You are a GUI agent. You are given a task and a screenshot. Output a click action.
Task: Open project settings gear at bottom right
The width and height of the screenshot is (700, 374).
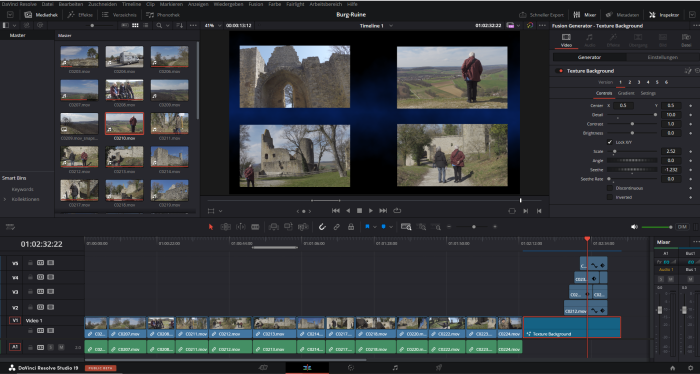[x=690, y=368]
